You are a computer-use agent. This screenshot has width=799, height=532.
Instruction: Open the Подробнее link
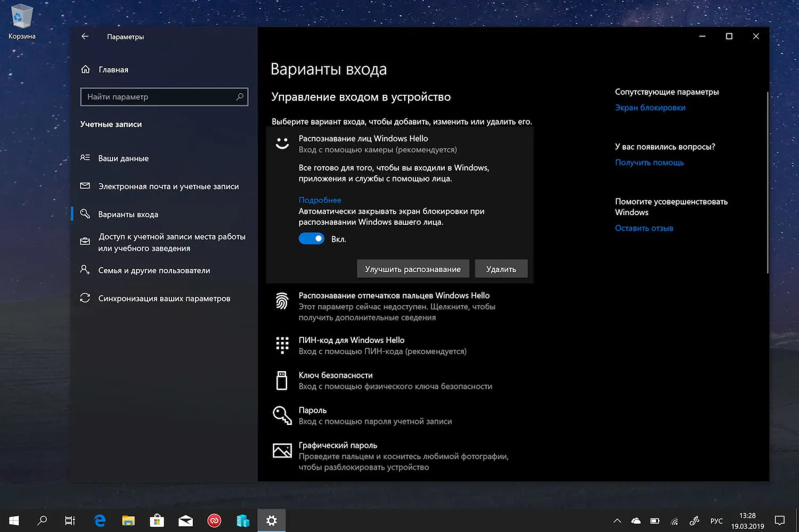coord(320,200)
